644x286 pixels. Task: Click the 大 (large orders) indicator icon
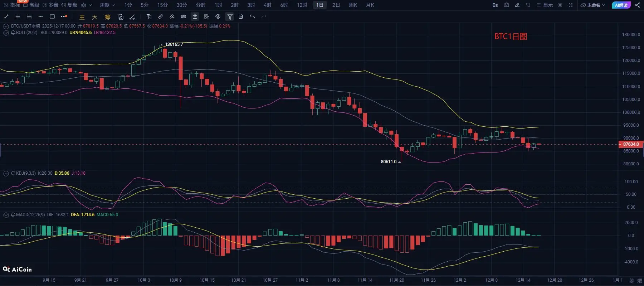[x=95, y=17]
